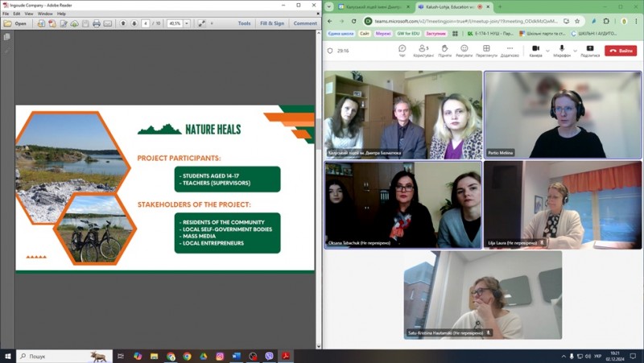This screenshot has height=363, width=644.
Task: Open the Єдина школа bookmark
Action: pyautogui.click(x=341, y=33)
